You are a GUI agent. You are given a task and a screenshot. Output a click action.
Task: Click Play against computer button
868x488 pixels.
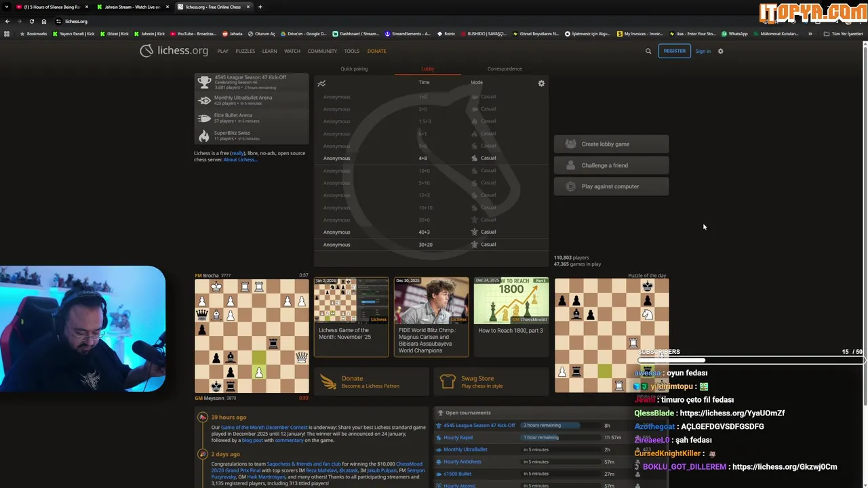click(611, 186)
